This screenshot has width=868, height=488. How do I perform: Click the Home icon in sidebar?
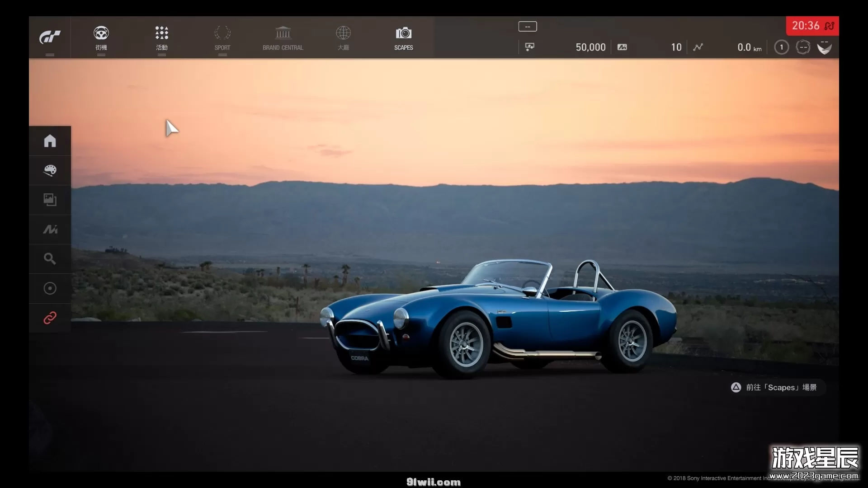[x=50, y=141]
